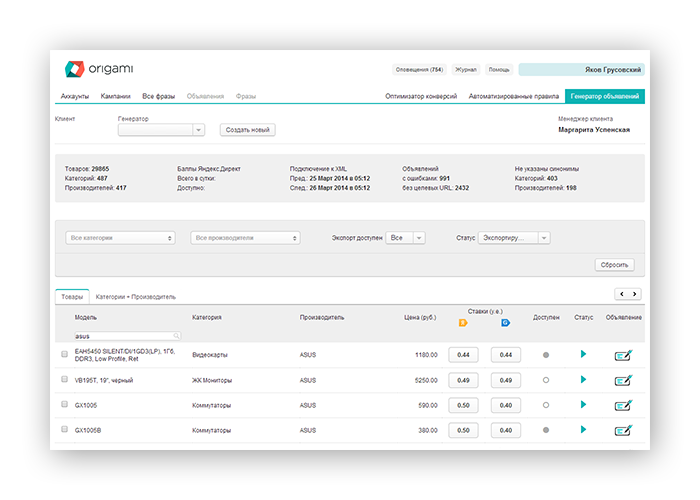Click search magnifier icon in model filter
The height and width of the screenshot is (500, 700).
point(177,336)
